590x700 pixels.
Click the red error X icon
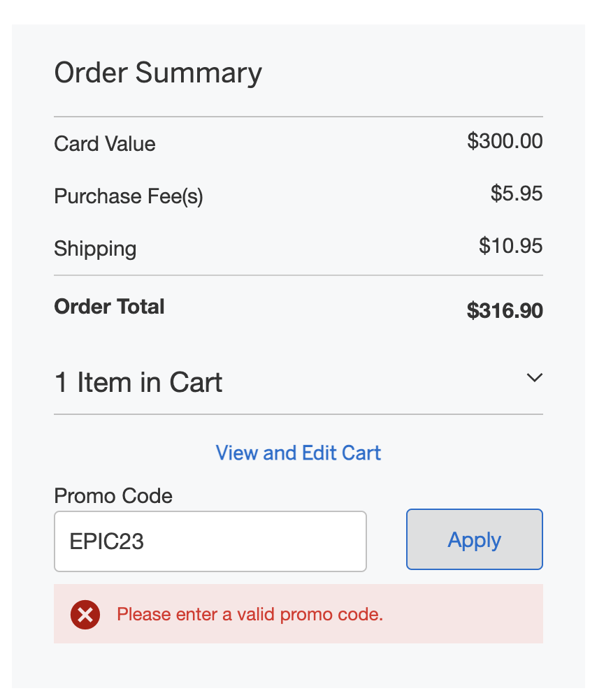(x=85, y=615)
